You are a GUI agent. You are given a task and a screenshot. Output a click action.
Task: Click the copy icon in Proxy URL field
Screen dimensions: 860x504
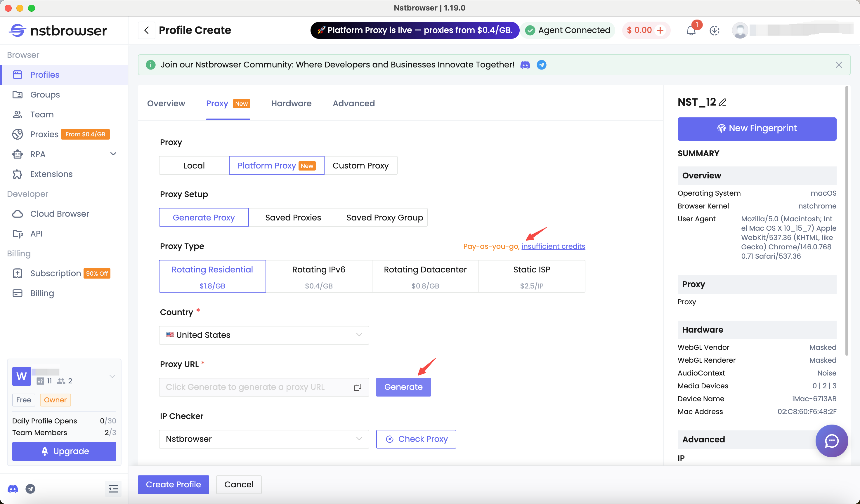pyautogui.click(x=357, y=387)
